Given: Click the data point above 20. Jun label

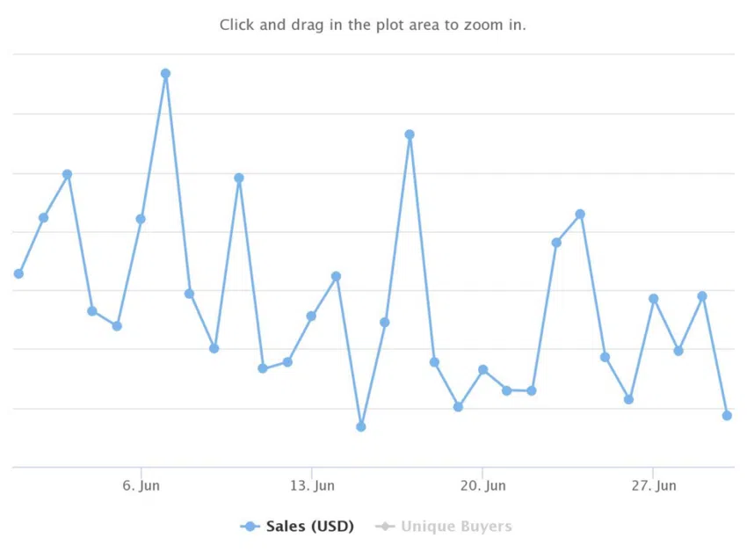Looking at the screenshot, I should [483, 369].
